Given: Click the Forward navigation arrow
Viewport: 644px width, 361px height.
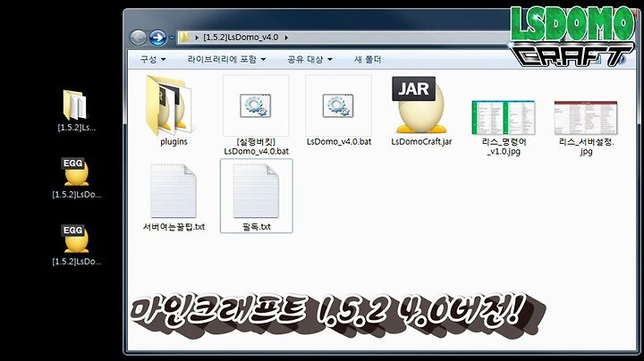Looking at the screenshot, I should [157, 38].
